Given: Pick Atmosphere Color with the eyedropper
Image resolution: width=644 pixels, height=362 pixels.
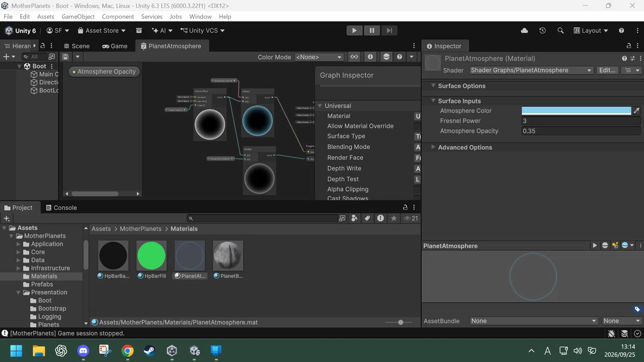Looking at the screenshot, I should [636, 111].
